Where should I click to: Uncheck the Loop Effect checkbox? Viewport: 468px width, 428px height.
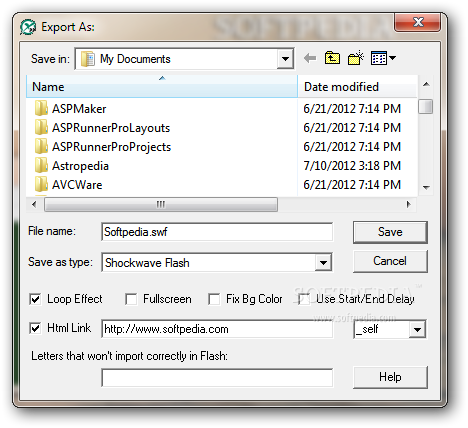coord(35,299)
